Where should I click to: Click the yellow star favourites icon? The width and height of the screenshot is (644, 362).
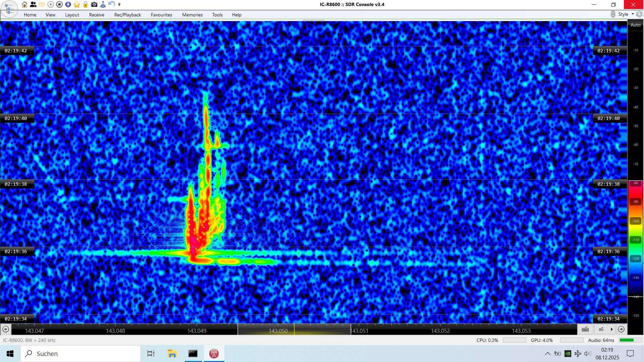77,4
